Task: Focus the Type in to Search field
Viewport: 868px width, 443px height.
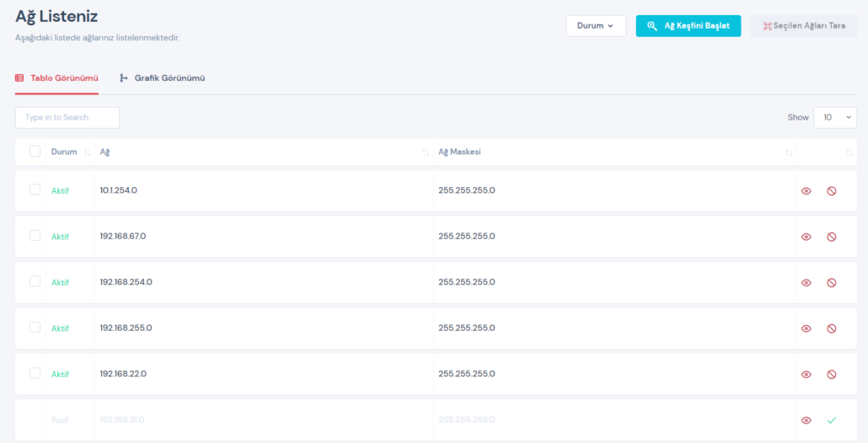Action: point(67,118)
